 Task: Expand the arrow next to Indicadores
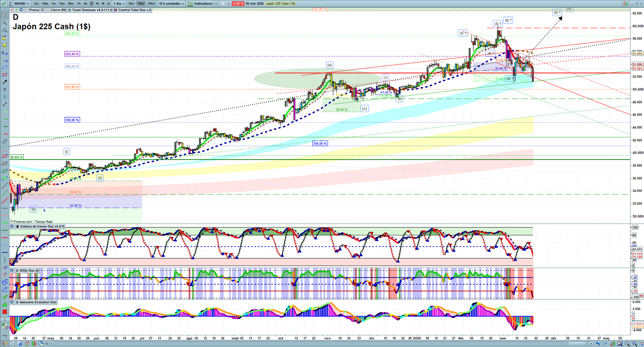coord(216,4)
